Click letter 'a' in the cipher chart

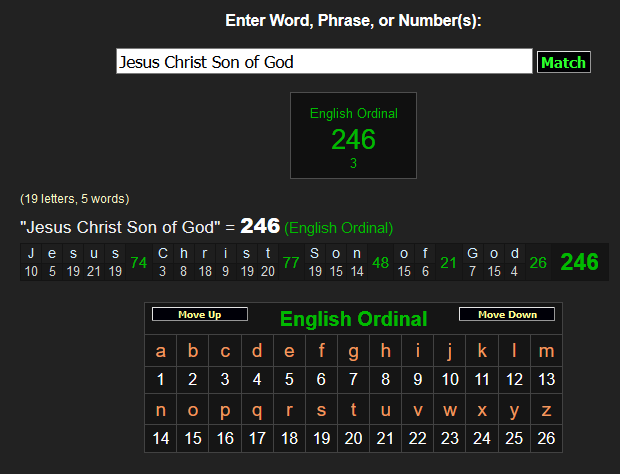coord(161,351)
